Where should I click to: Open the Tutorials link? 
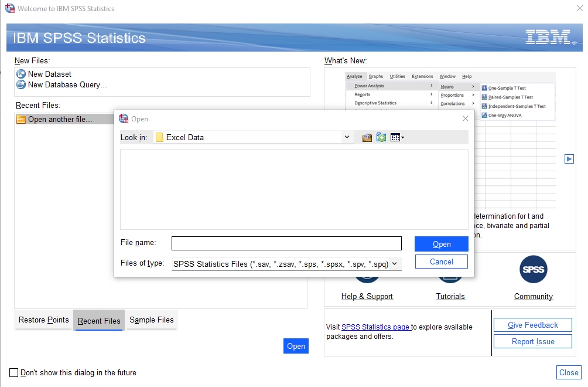[x=450, y=296]
